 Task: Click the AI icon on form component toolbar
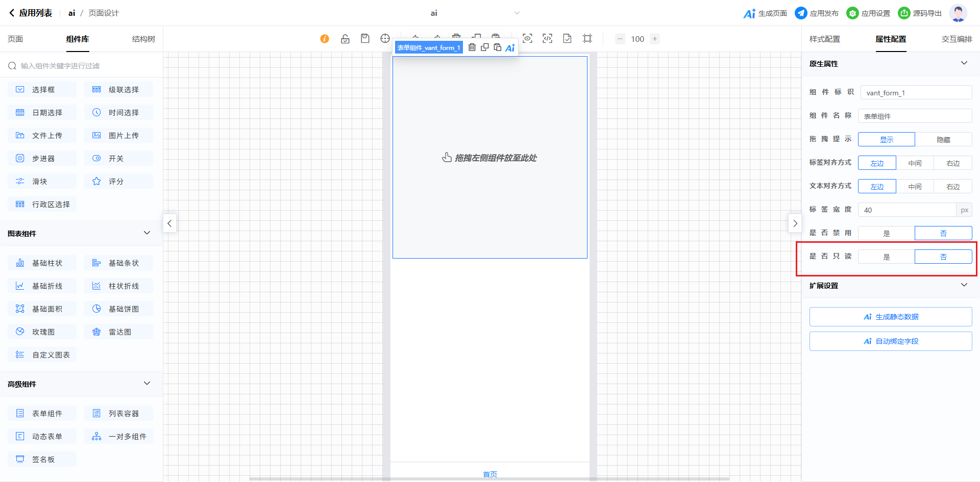pos(510,48)
